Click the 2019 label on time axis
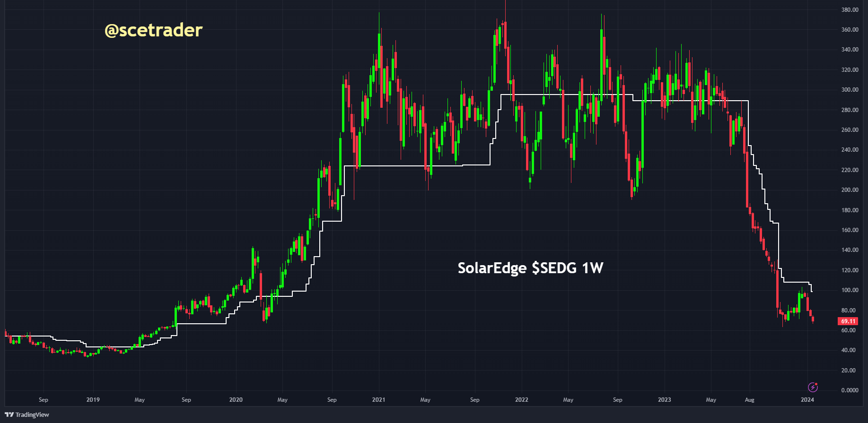This screenshot has width=868, height=423. [x=93, y=399]
